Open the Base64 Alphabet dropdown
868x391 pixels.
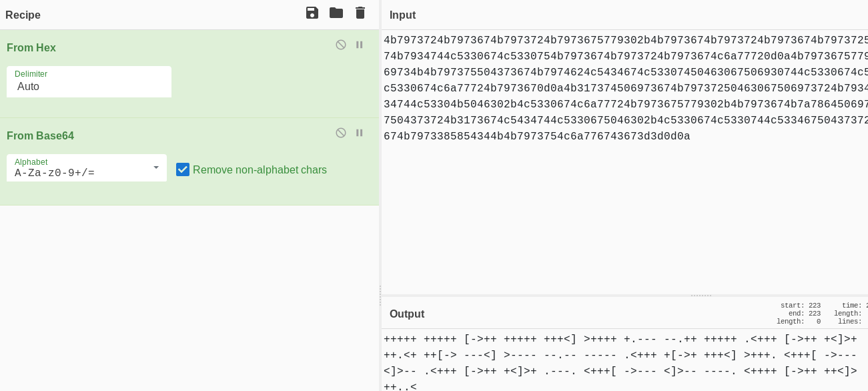click(x=155, y=167)
